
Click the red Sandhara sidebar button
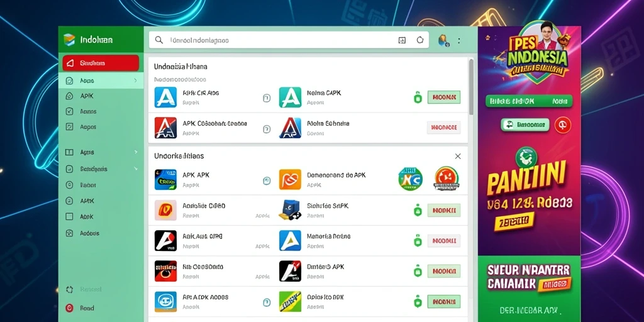point(101,64)
